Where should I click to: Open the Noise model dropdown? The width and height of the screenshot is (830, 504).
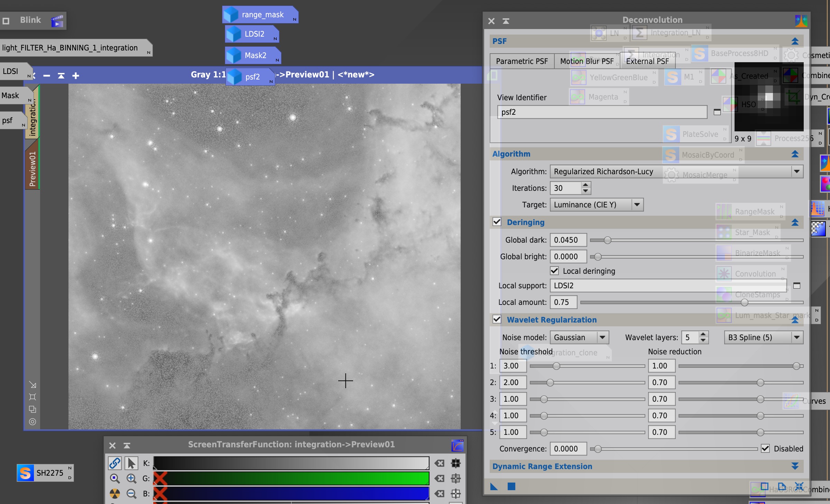tap(579, 337)
